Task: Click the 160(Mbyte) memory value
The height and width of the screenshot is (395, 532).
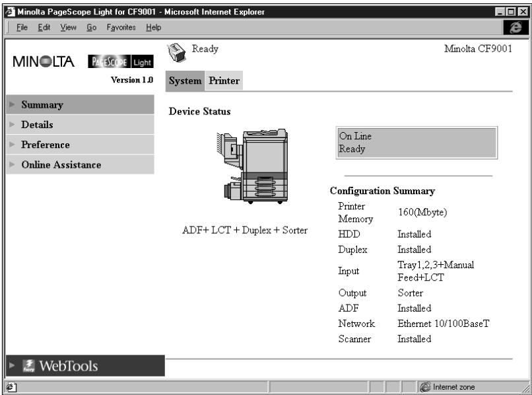Action: (422, 212)
